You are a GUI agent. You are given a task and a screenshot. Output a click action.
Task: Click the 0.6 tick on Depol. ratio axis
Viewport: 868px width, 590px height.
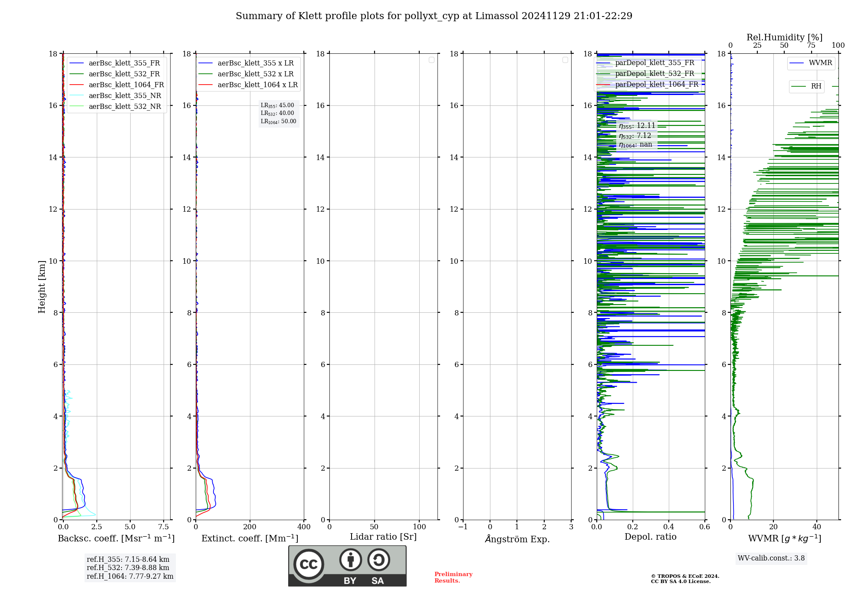tap(705, 527)
